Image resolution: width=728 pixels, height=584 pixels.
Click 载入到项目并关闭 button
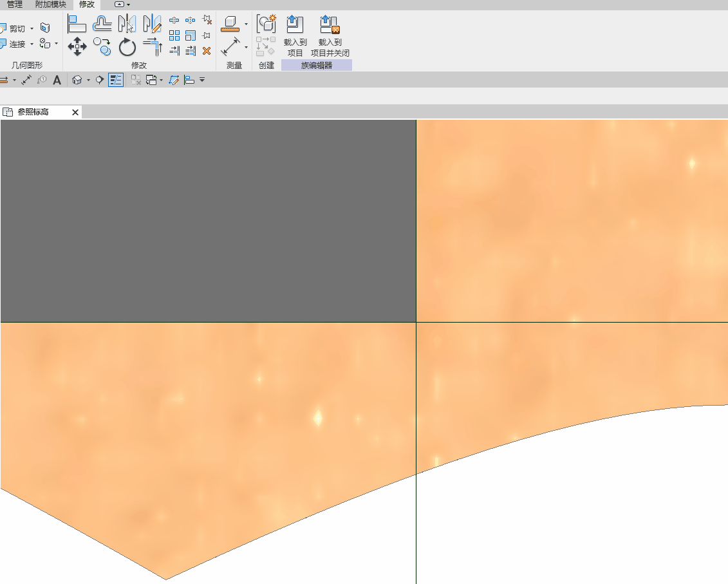pos(330,36)
